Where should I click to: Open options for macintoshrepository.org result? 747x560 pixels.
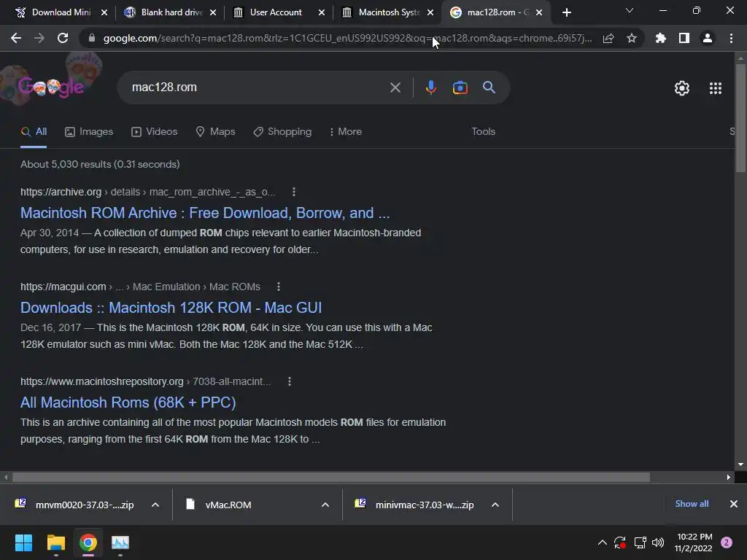pos(290,381)
